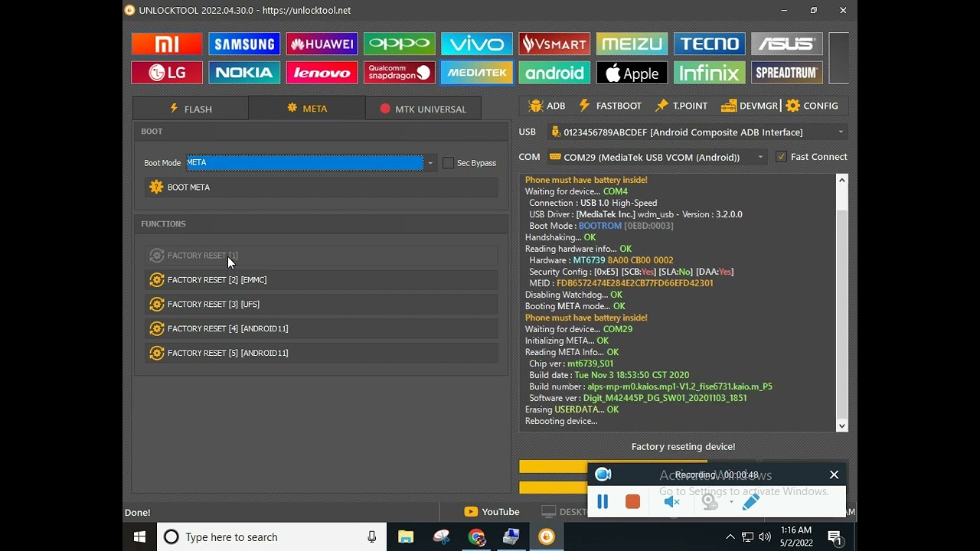The image size is (980, 551).
Task: Select the Meizu brand tile
Action: [632, 44]
